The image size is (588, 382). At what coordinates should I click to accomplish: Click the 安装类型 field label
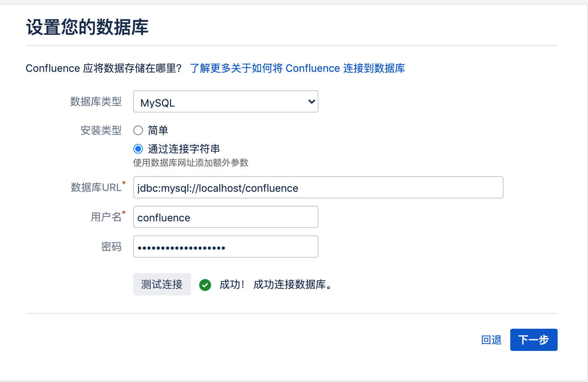tap(101, 130)
